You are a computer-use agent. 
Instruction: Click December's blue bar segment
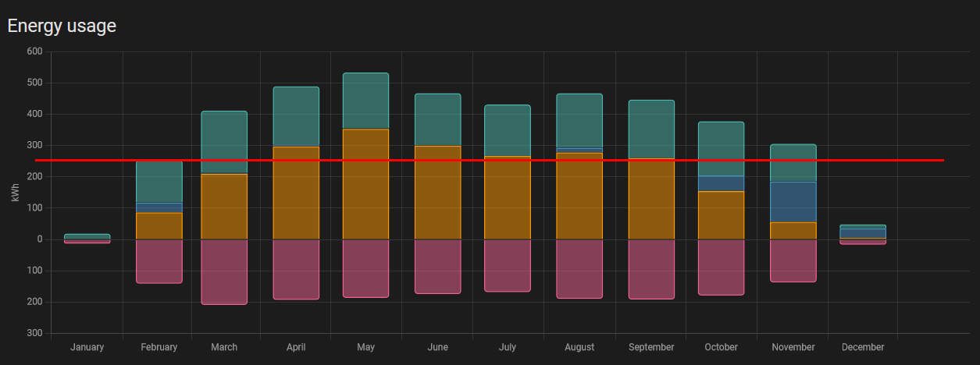tap(863, 233)
